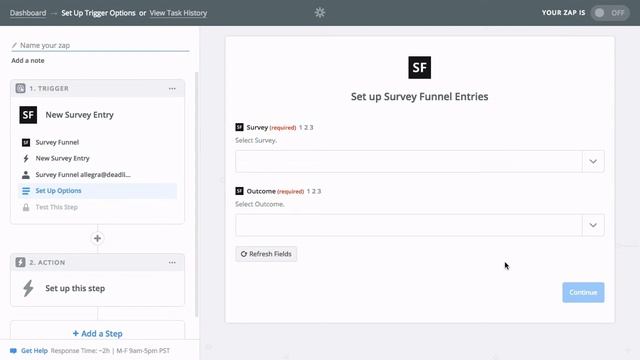Click Add a note
This screenshot has width=640, height=360.
click(x=28, y=60)
